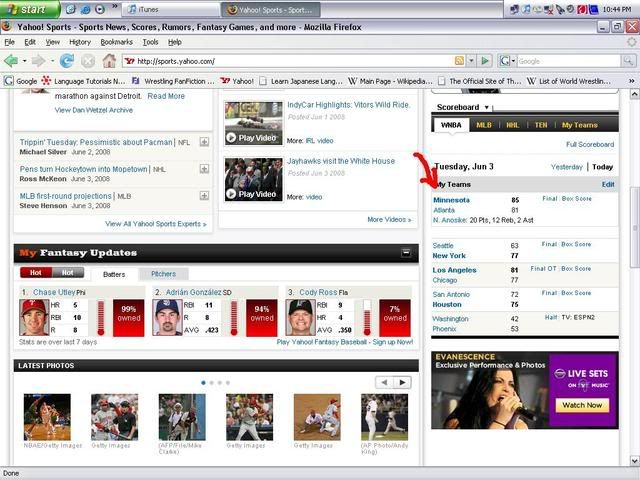640x480 pixels.
Task: Click Cody Ross player photo
Action: (300, 318)
